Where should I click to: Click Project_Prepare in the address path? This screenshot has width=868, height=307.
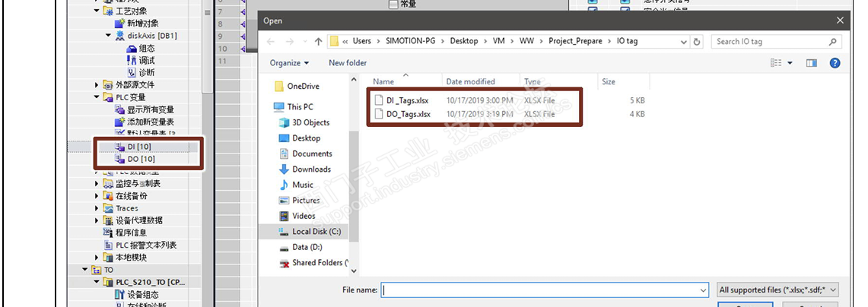575,41
